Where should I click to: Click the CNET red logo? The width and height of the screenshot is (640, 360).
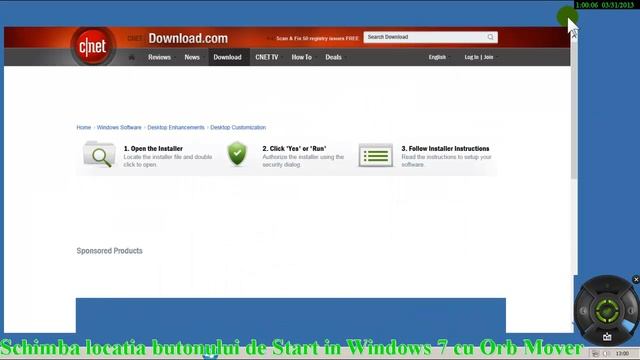pyautogui.click(x=93, y=47)
